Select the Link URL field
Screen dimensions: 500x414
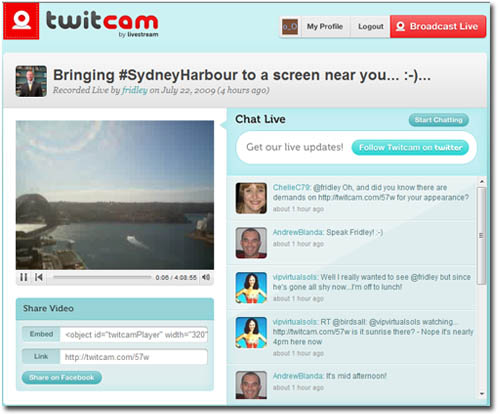pyautogui.click(x=134, y=357)
